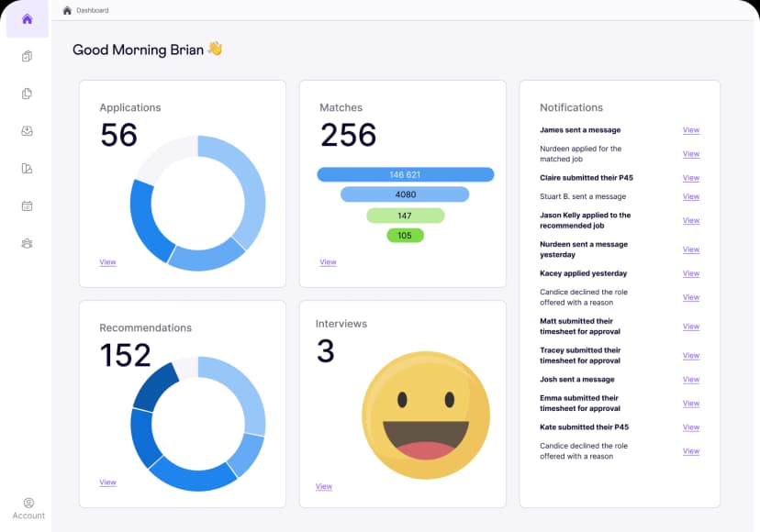Open View link in Matches card

point(328,262)
